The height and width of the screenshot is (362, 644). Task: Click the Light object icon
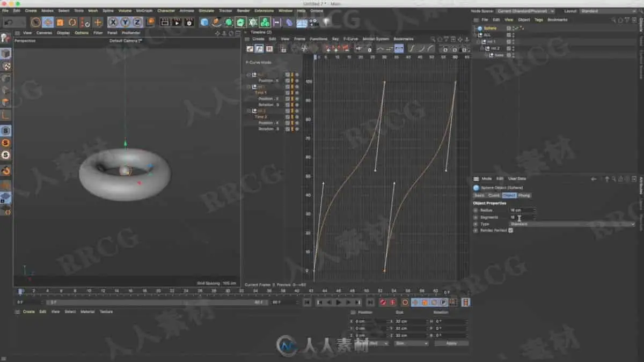(x=326, y=23)
